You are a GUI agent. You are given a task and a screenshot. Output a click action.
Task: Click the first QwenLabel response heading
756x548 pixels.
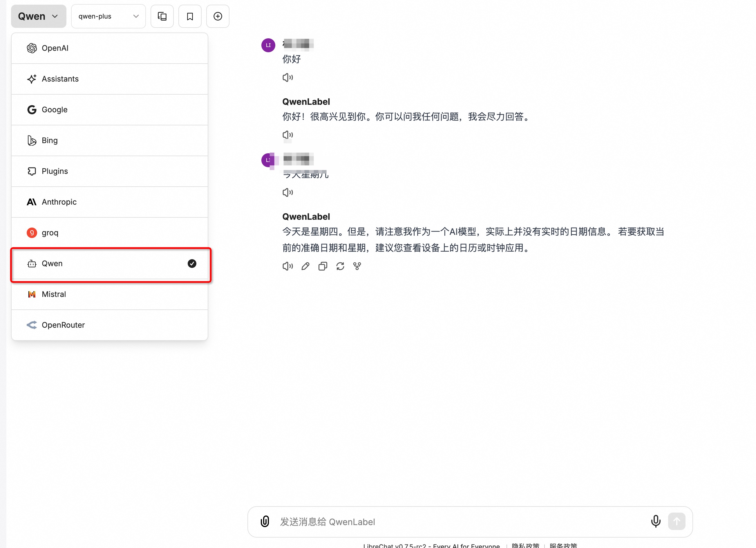(x=306, y=102)
